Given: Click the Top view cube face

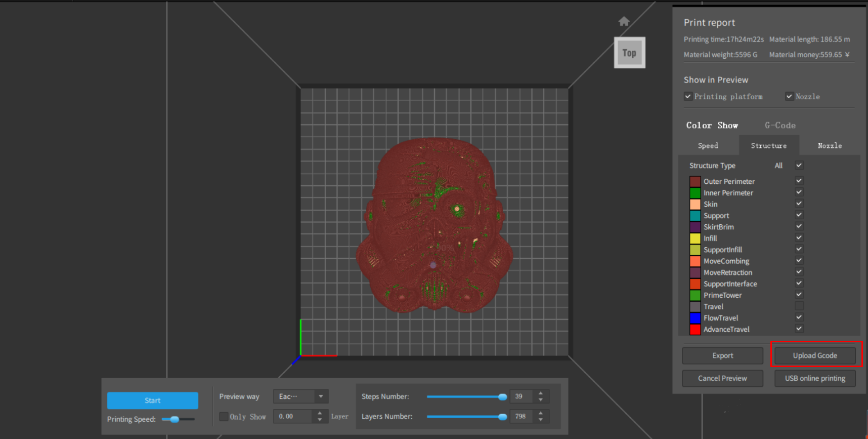Looking at the screenshot, I should pos(629,53).
